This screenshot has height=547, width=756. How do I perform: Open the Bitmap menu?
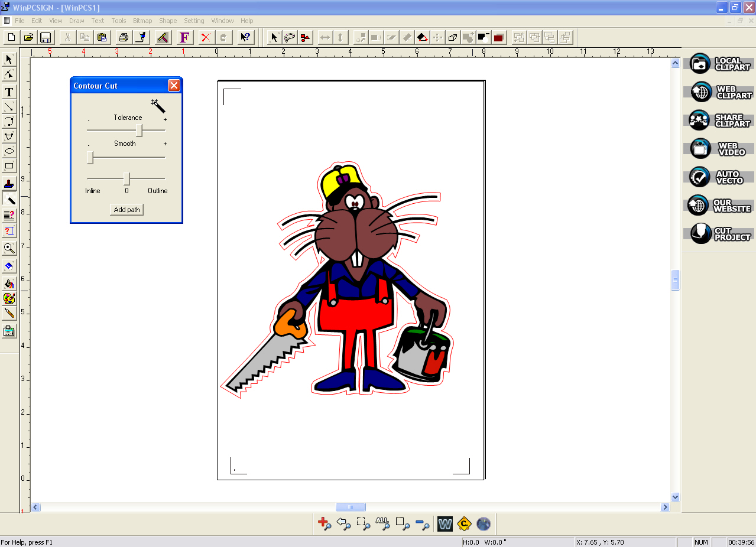point(142,21)
